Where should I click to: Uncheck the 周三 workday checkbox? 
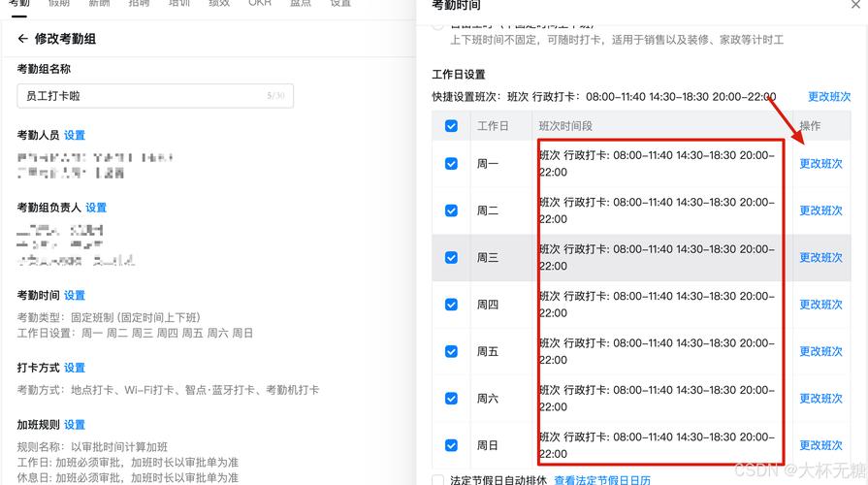(451, 257)
